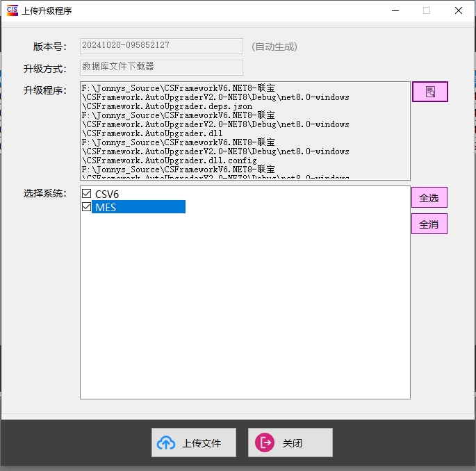The image size is (476, 471).
Task: Click the 关闭 button
Action: (290, 443)
